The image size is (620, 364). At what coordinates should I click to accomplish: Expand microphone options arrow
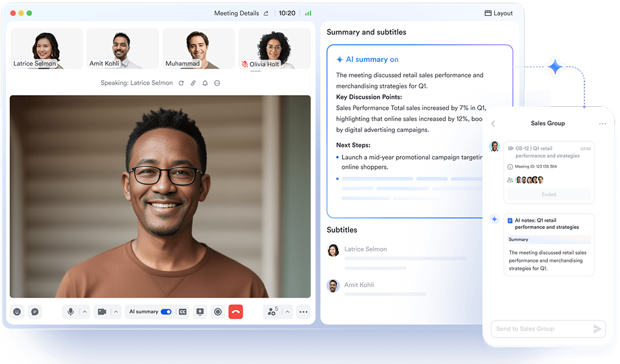pos(85,312)
